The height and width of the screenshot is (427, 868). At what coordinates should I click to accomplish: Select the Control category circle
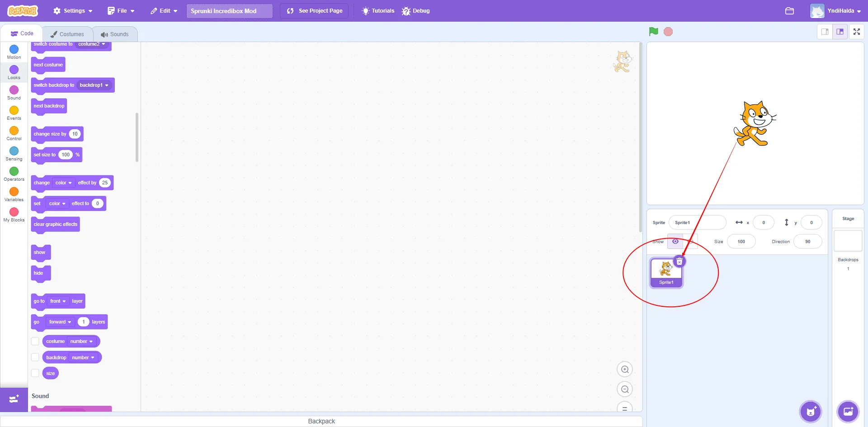pyautogui.click(x=14, y=131)
